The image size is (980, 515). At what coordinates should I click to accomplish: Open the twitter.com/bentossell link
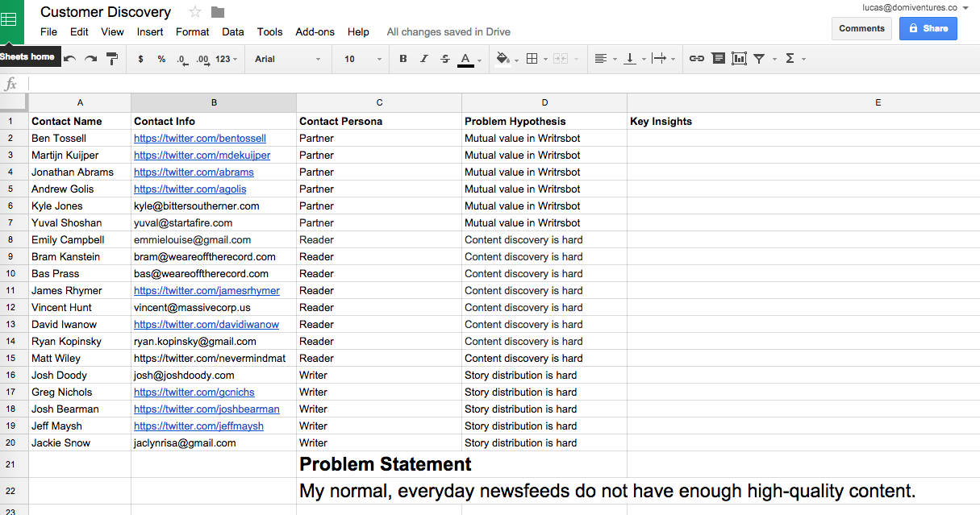pyautogui.click(x=200, y=139)
